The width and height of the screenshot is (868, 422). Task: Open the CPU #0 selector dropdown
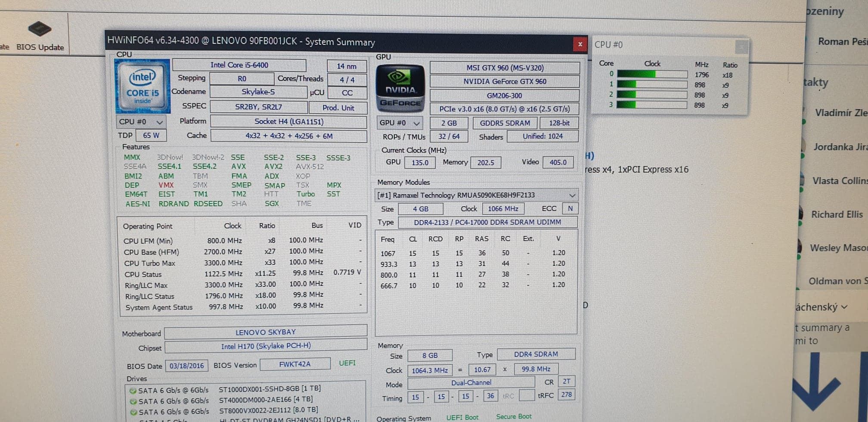point(140,122)
